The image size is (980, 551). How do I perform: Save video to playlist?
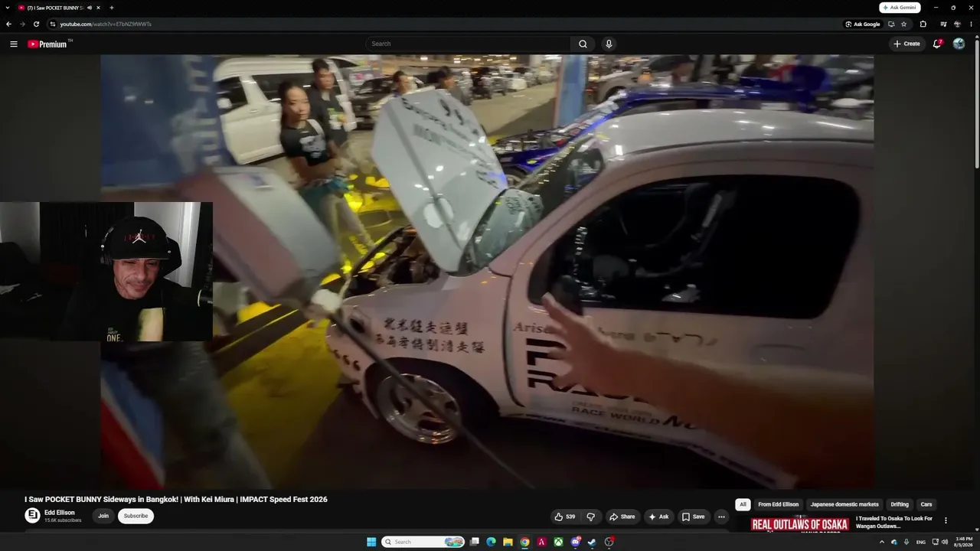[694, 517]
